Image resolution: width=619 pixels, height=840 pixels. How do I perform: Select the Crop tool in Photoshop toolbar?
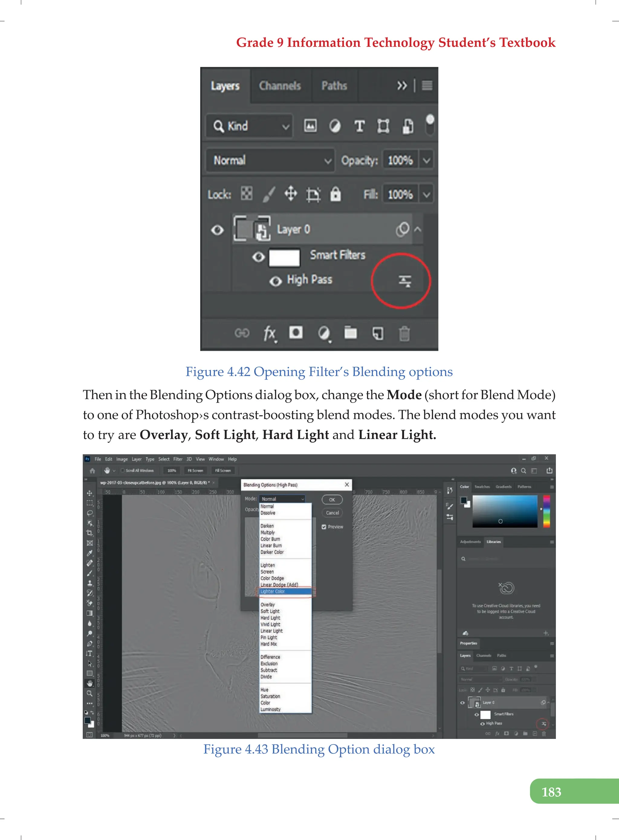point(89,533)
